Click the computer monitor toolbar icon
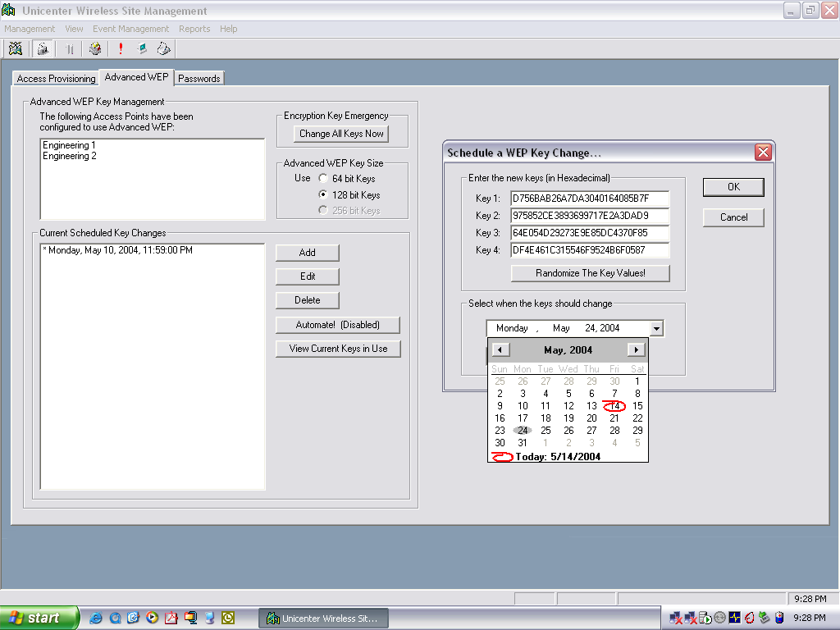This screenshot has width=840, height=630. pos(142,48)
